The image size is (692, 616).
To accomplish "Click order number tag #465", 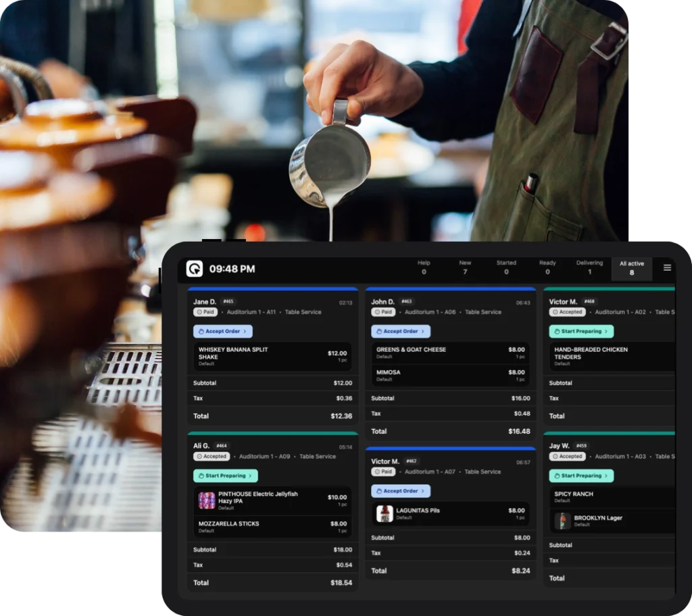I will coord(228,301).
